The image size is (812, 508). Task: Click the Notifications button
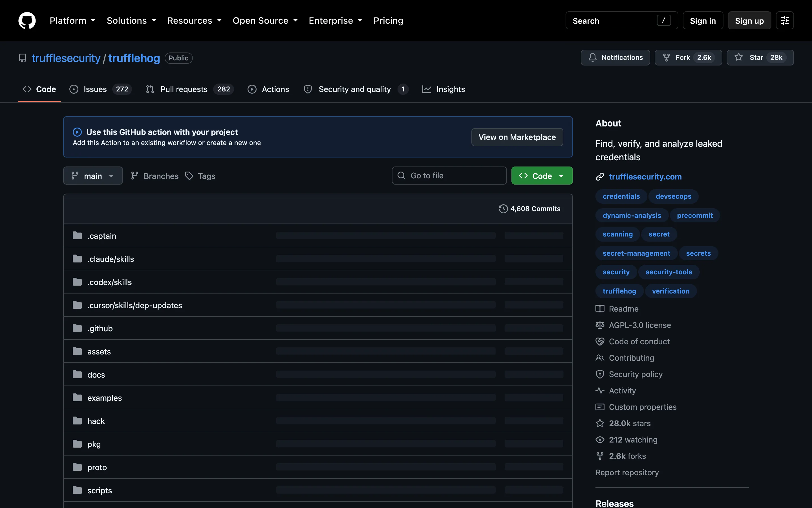pos(615,58)
